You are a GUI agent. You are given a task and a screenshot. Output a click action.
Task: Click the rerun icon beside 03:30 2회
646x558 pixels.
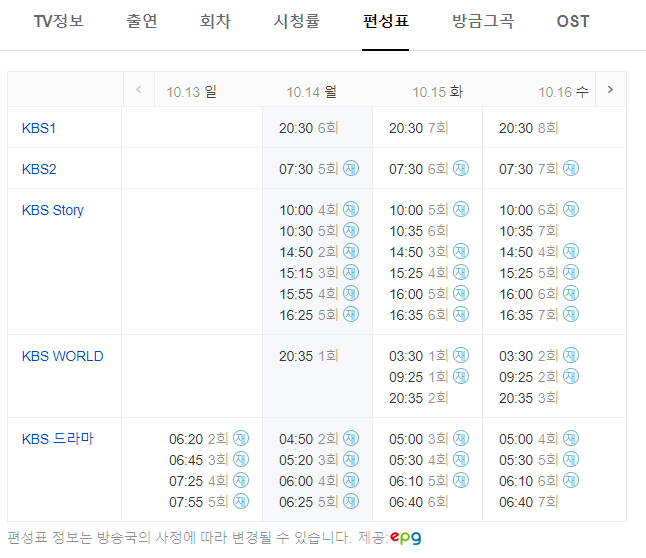tap(571, 355)
